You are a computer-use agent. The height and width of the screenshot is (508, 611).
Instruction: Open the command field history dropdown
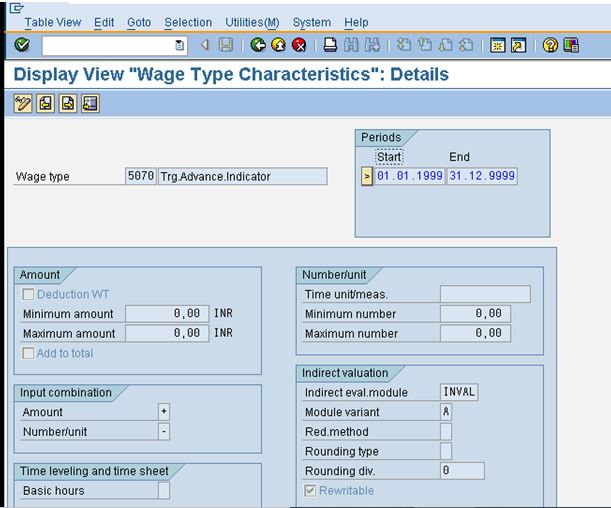[x=179, y=46]
